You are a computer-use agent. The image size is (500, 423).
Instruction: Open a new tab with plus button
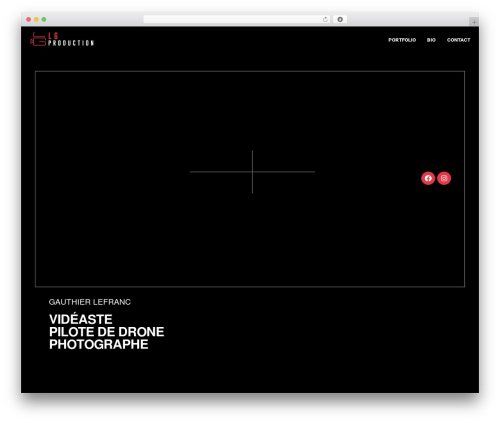(474, 22)
